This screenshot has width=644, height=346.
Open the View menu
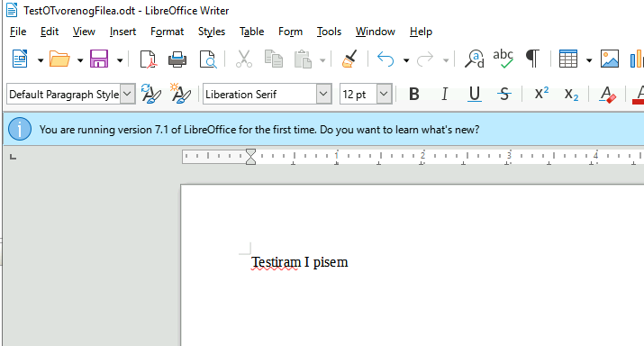click(84, 32)
